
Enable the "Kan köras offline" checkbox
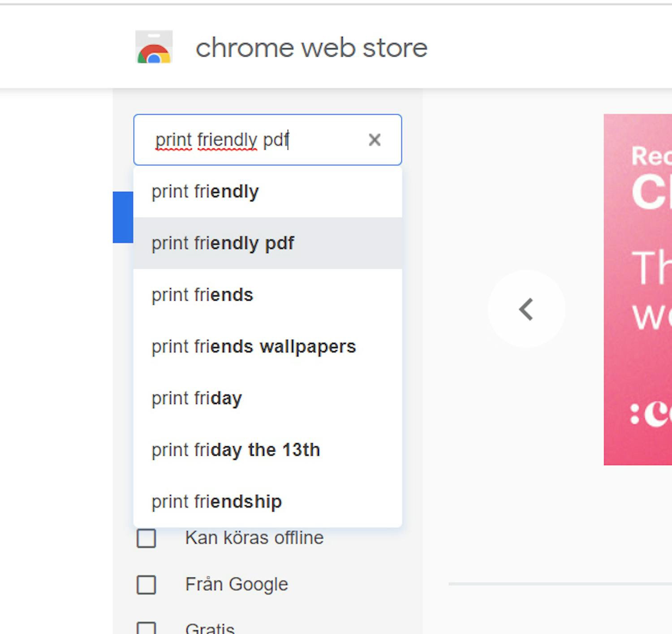(x=146, y=538)
